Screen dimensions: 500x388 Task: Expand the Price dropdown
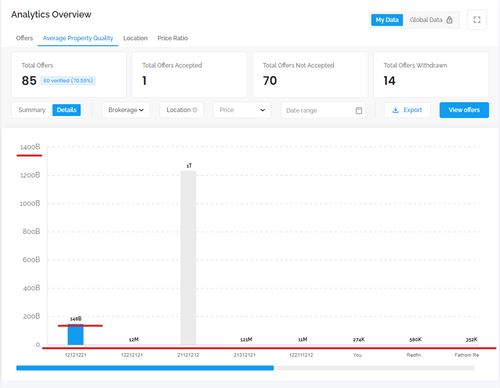coord(242,110)
